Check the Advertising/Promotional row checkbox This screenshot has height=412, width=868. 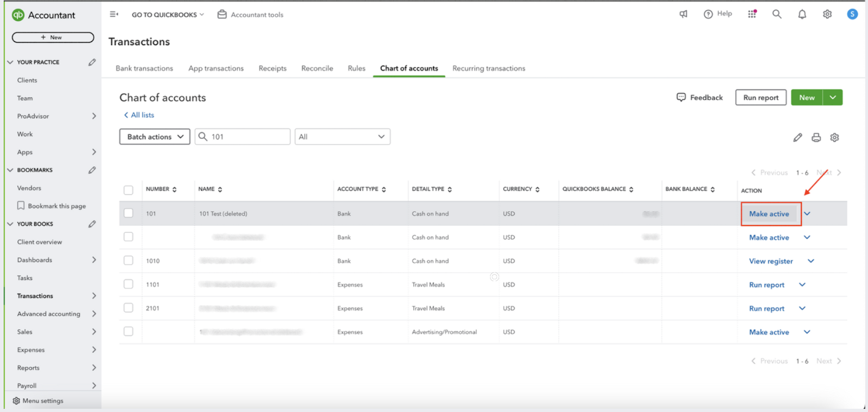[129, 331]
